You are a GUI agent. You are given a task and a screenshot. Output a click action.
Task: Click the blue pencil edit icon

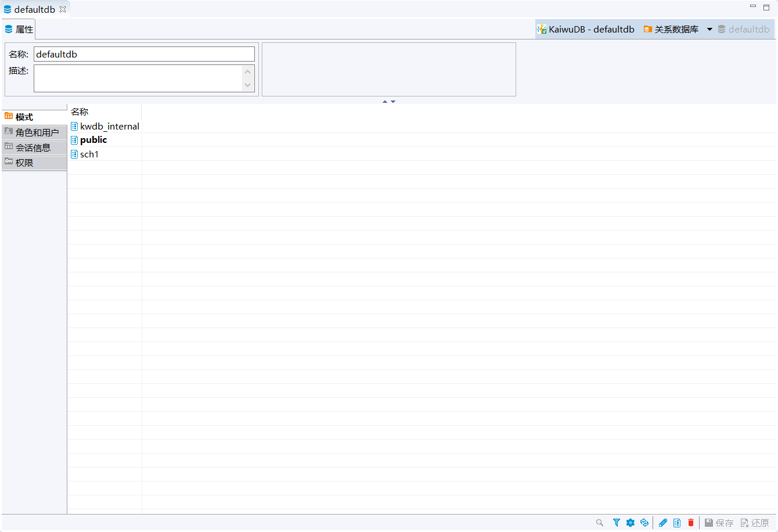[663, 523]
